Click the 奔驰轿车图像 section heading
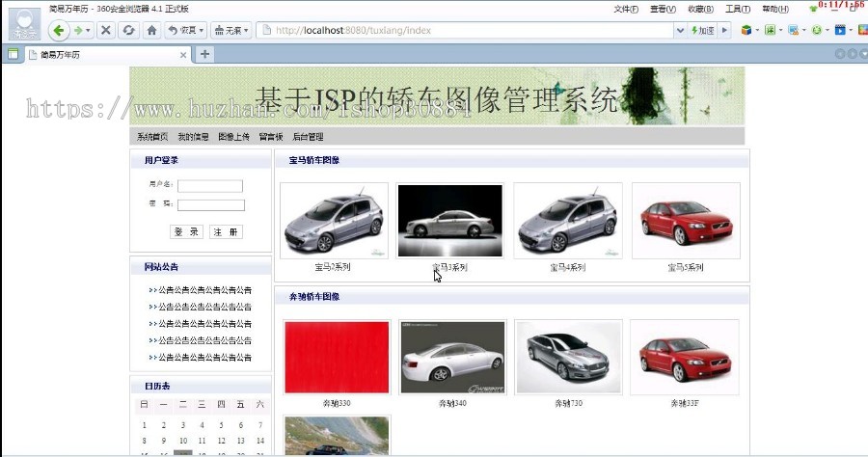Image resolution: width=868 pixels, height=457 pixels. pyautogui.click(x=313, y=297)
